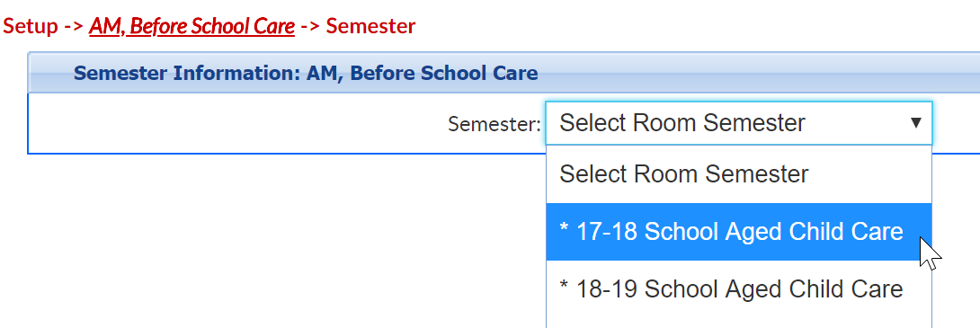Open the AM, Before School Care breadcrumb link
Screen dimensions: 980x328
(192, 26)
